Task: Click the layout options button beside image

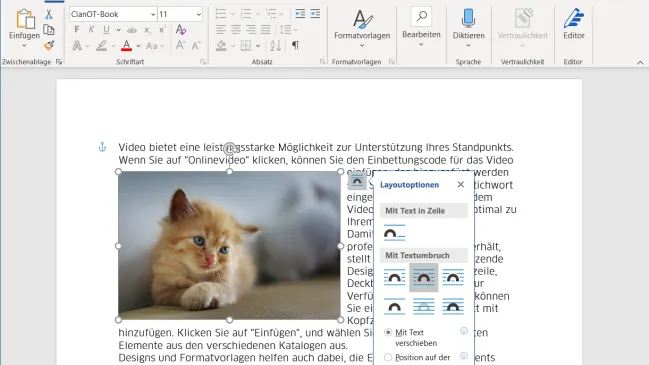Action: click(x=357, y=181)
